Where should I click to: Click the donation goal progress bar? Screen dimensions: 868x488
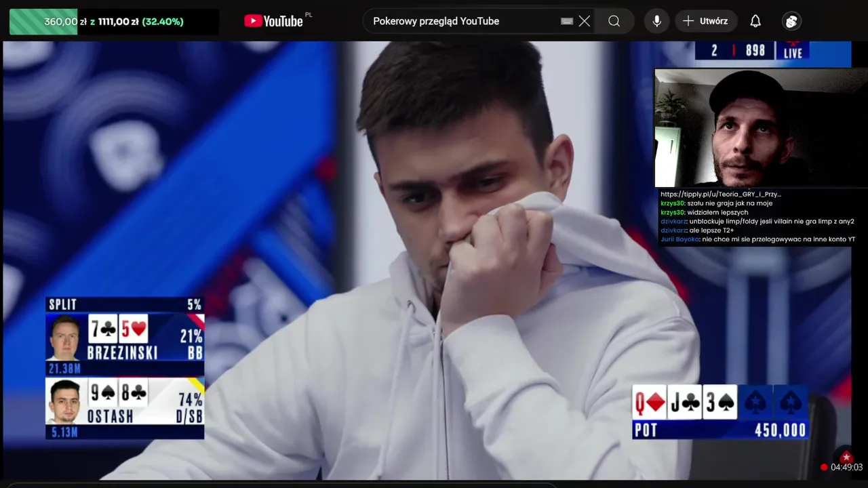click(114, 22)
